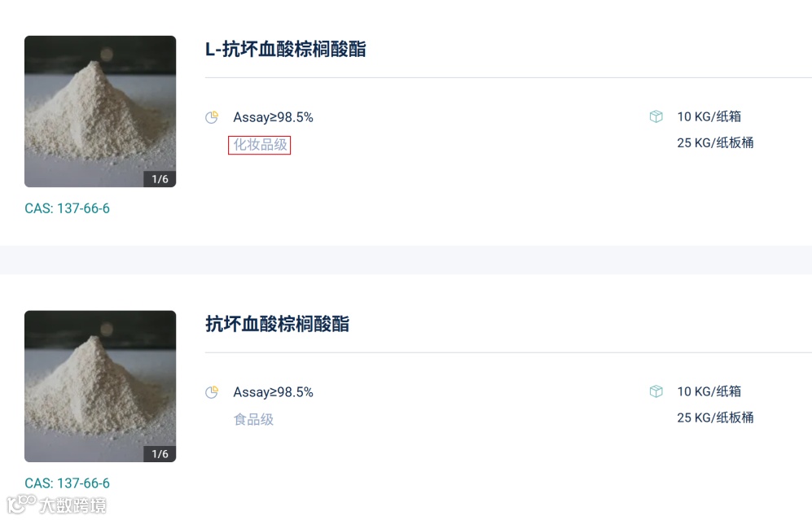Image resolution: width=812 pixels, height=520 pixels.
Task: Click the second CAS: 137-66-6 link
Action: click(x=68, y=483)
